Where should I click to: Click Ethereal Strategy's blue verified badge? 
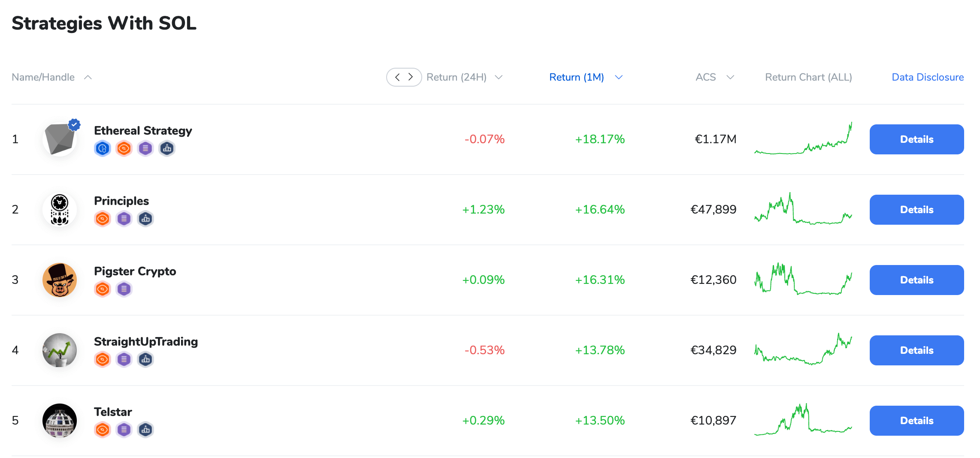tap(74, 125)
